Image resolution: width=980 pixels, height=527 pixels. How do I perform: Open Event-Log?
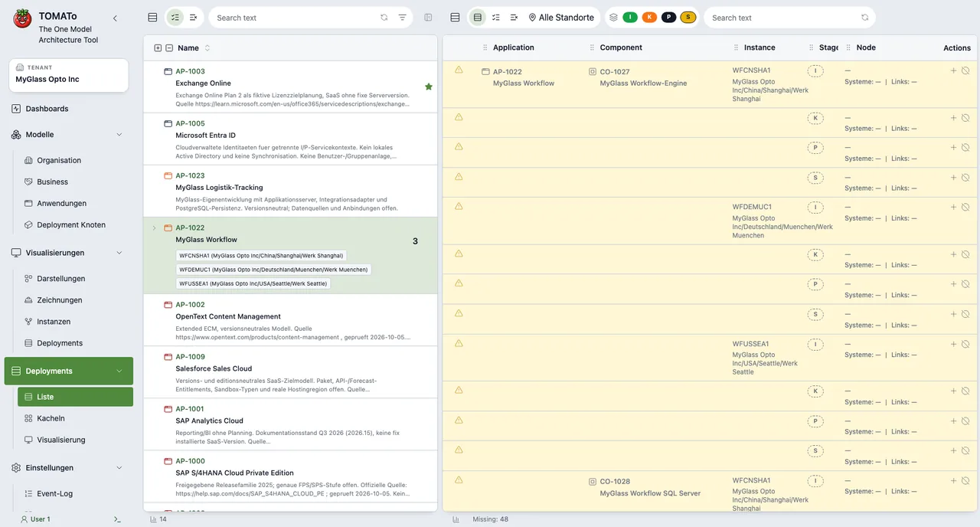coord(54,493)
